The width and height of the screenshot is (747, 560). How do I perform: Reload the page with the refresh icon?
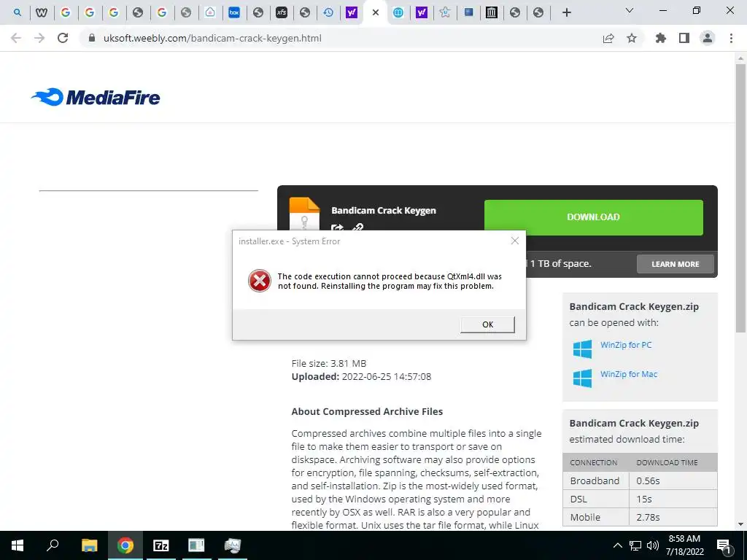pos(63,38)
